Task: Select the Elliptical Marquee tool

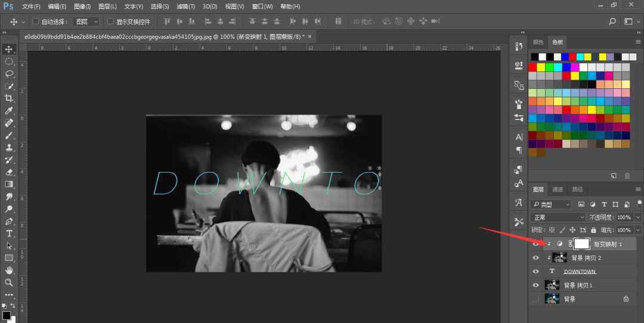Action: [8, 61]
